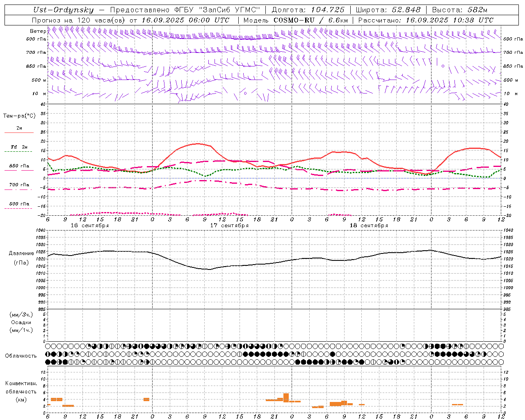Click the latitude value Широта: 52.848
Screen dimensions: 525x420
click(x=388, y=10)
